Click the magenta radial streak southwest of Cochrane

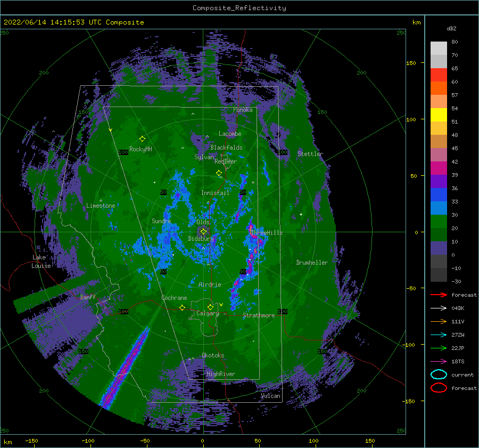coord(123,369)
